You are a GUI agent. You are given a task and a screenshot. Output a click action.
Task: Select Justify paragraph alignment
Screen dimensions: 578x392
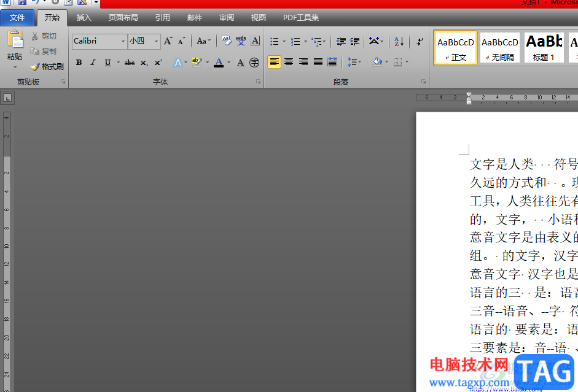click(x=318, y=62)
